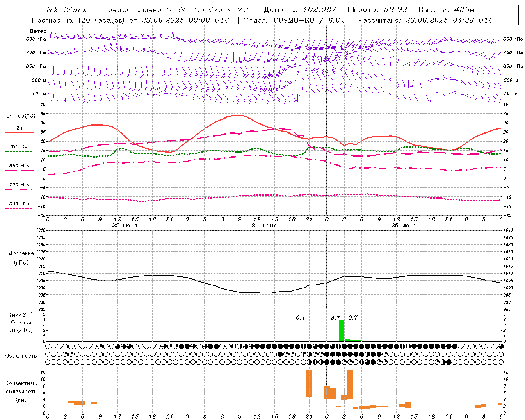Select the green dotted Td 2м legend line

[18, 151]
